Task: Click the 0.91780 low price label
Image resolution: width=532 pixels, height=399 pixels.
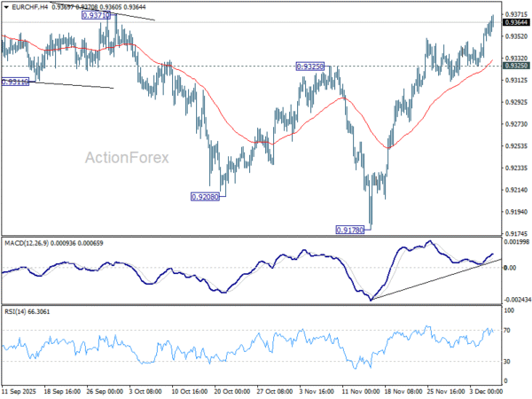Action: coord(350,230)
